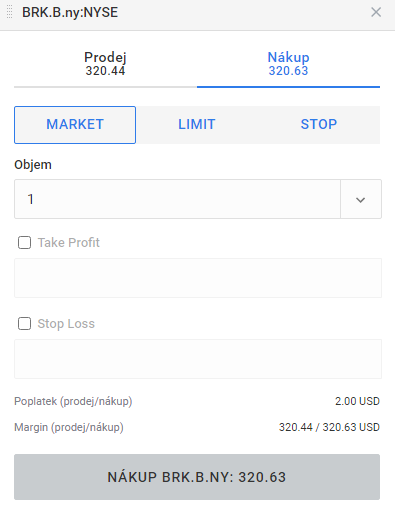
Task: Click into the Objem volume field
Action: pos(177,199)
